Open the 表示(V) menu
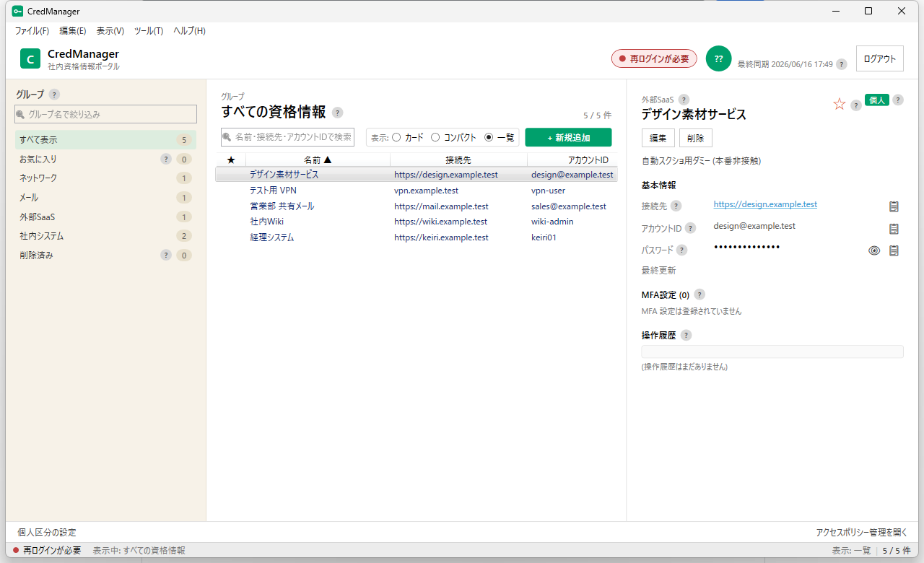 [x=110, y=31]
